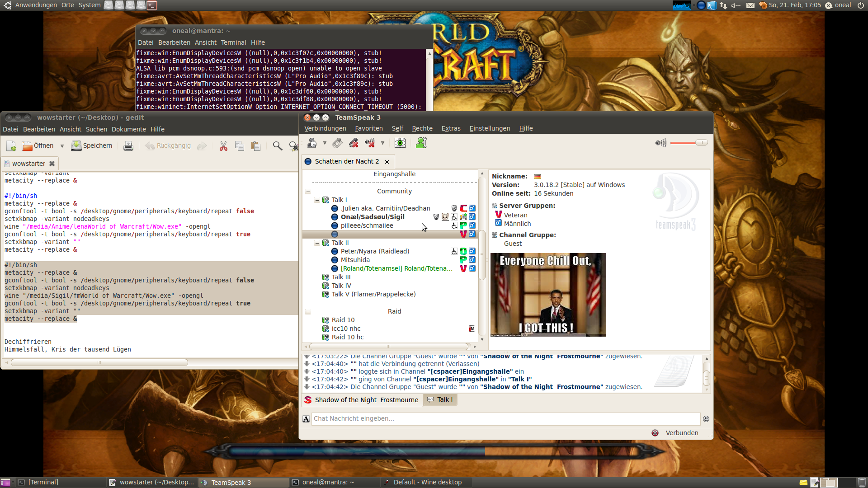Viewport: 868px width, 488px height.
Task: Click the trash icon in bottom panel
Action: 862,483
